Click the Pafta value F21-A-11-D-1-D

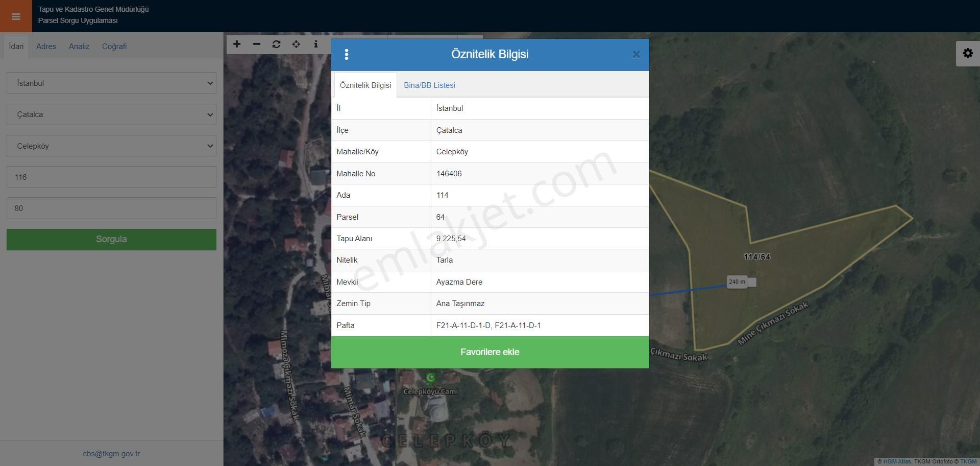tap(463, 325)
